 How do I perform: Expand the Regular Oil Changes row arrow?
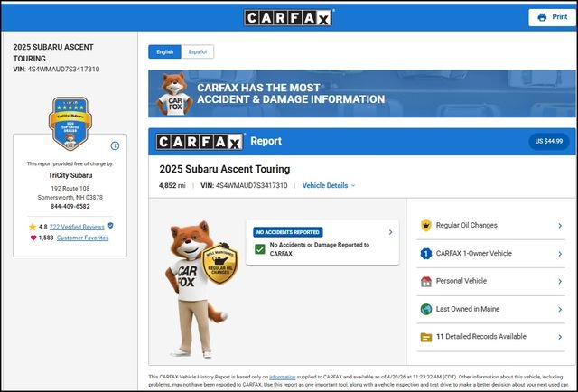pyautogui.click(x=561, y=226)
